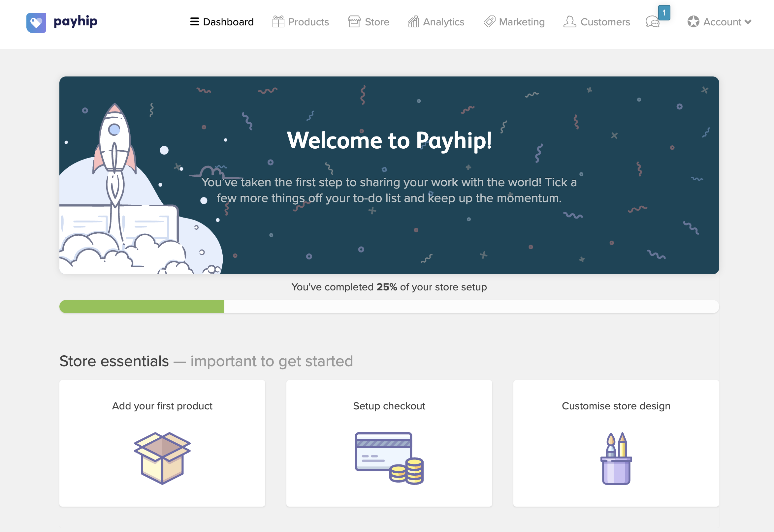Click the Account star avatar icon

(x=693, y=22)
